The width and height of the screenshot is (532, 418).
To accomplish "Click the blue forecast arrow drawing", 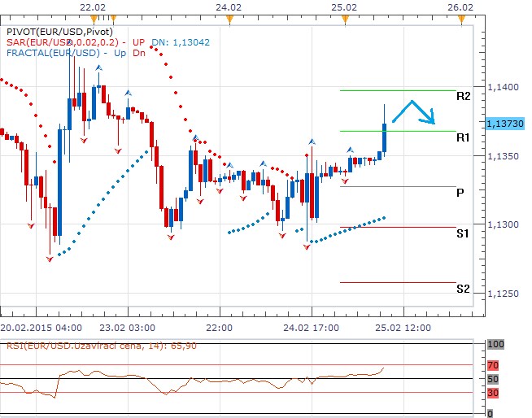I will point(415,111).
